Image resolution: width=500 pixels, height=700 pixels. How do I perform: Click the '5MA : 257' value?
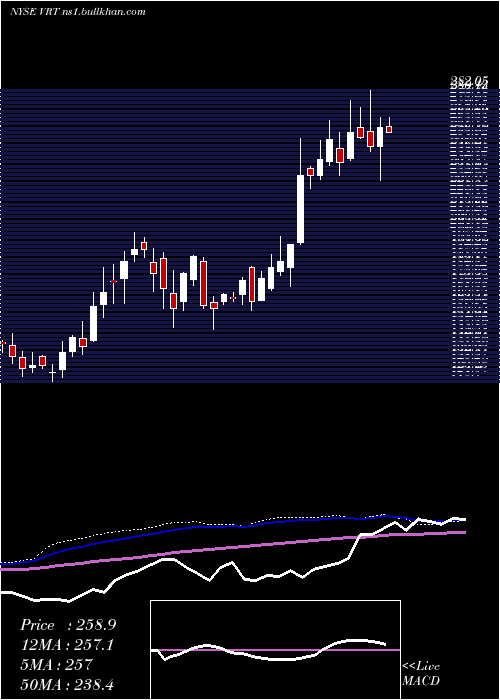56,665
